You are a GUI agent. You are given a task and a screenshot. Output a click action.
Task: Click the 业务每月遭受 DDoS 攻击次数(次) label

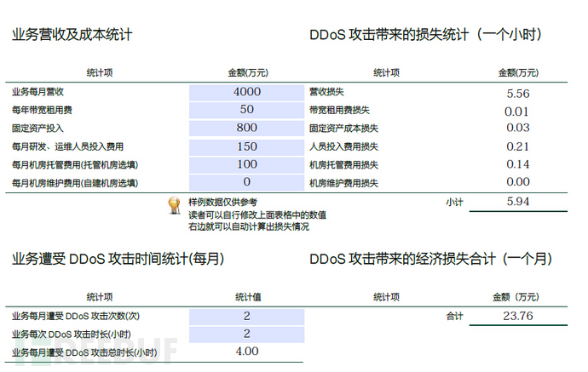(x=76, y=316)
